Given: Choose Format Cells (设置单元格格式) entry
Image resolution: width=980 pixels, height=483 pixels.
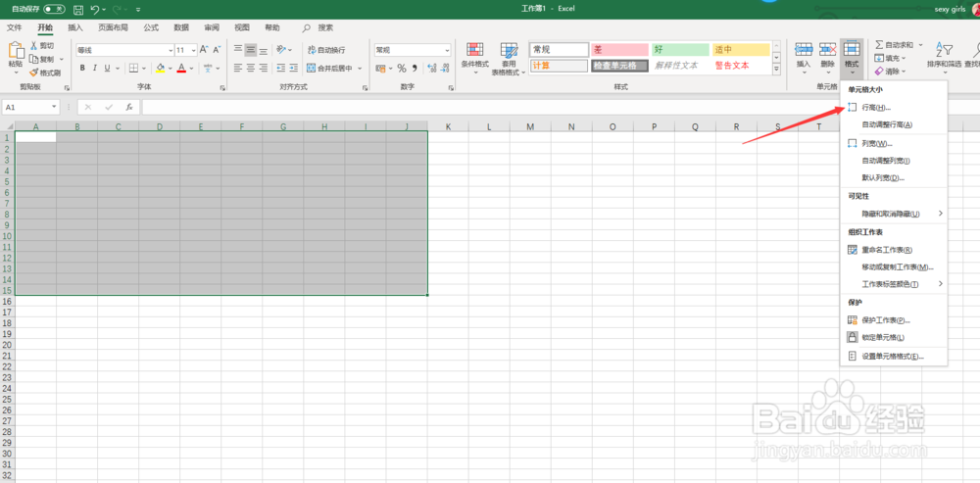Looking at the screenshot, I should [894, 357].
